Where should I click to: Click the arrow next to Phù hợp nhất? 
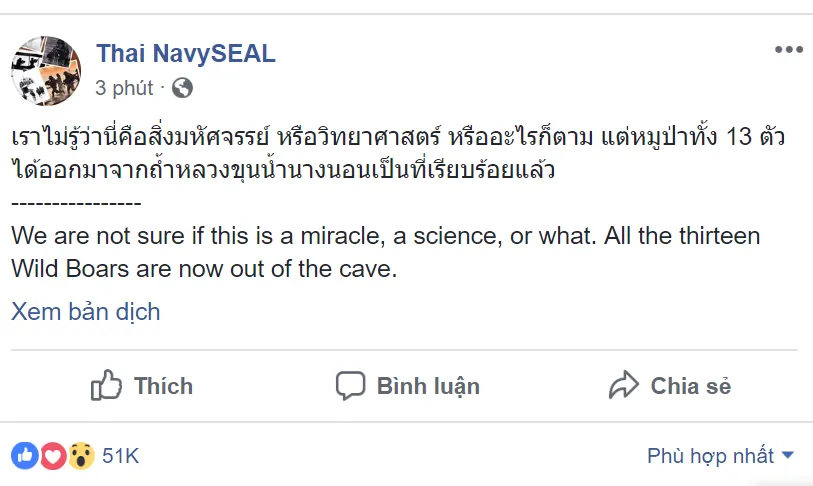(x=787, y=456)
